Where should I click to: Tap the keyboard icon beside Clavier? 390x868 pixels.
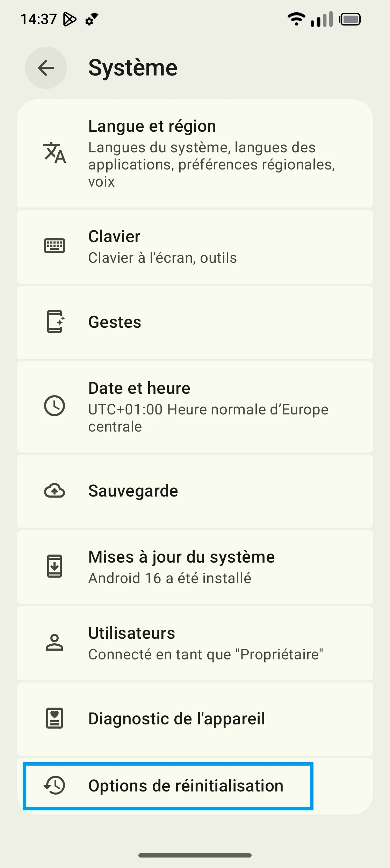pos(55,246)
